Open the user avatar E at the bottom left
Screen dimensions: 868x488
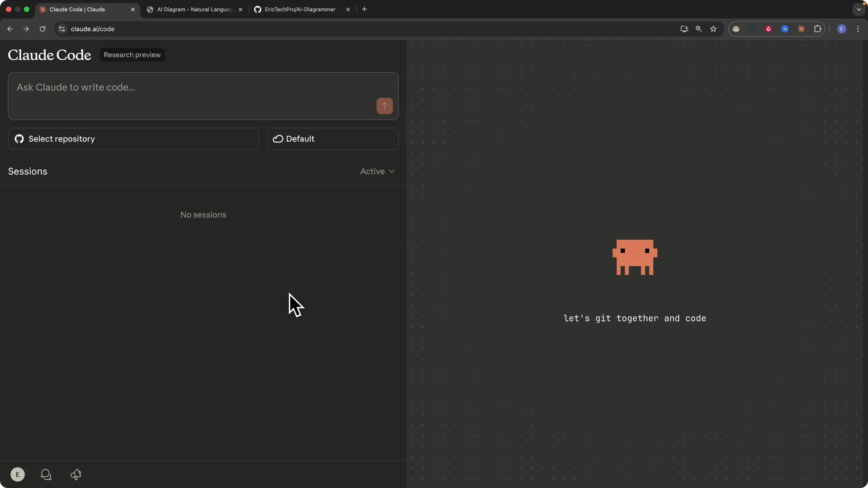click(18, 474)
